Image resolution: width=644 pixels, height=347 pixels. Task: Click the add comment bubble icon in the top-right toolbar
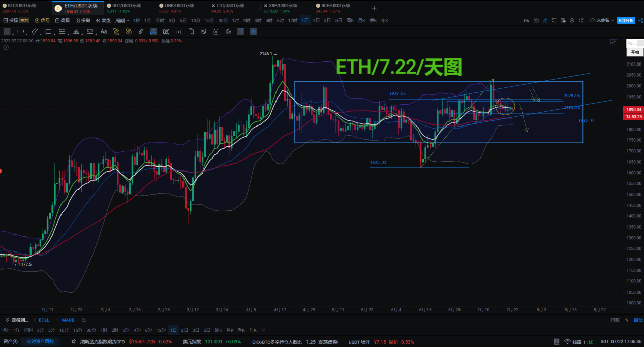(x=554, y=20)
